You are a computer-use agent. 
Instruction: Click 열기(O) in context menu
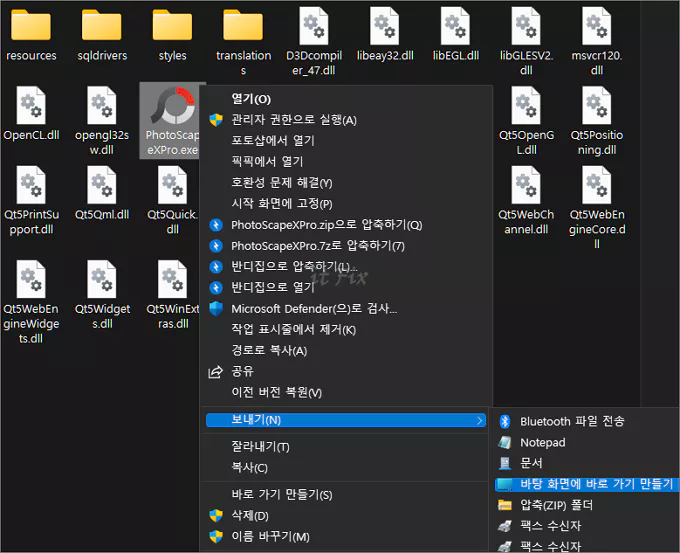point(346,99)
